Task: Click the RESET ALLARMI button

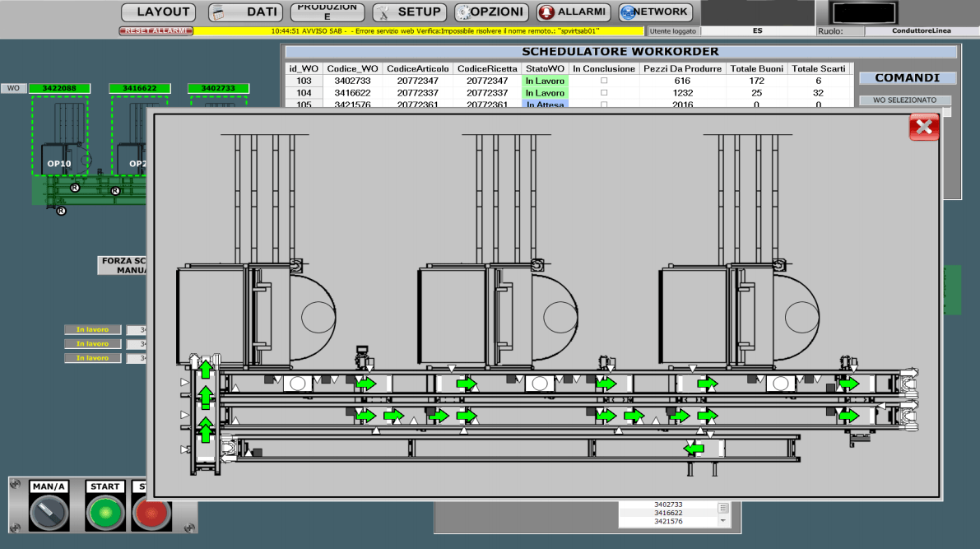Action: (x=156, y=30)
